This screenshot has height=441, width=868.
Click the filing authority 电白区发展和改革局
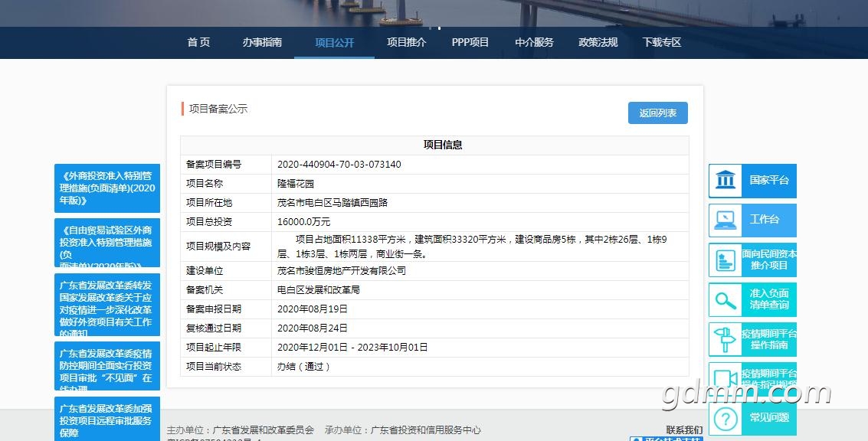click(x=318, y=290)
